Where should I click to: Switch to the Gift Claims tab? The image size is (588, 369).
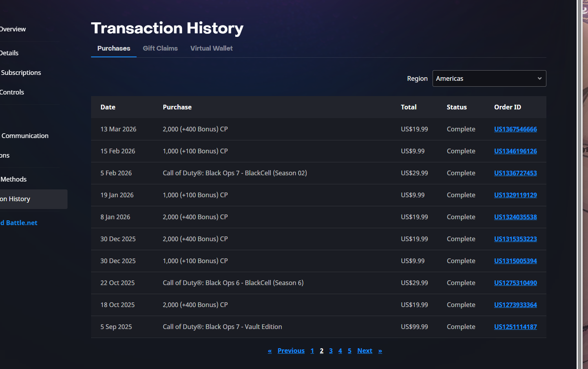160,48
